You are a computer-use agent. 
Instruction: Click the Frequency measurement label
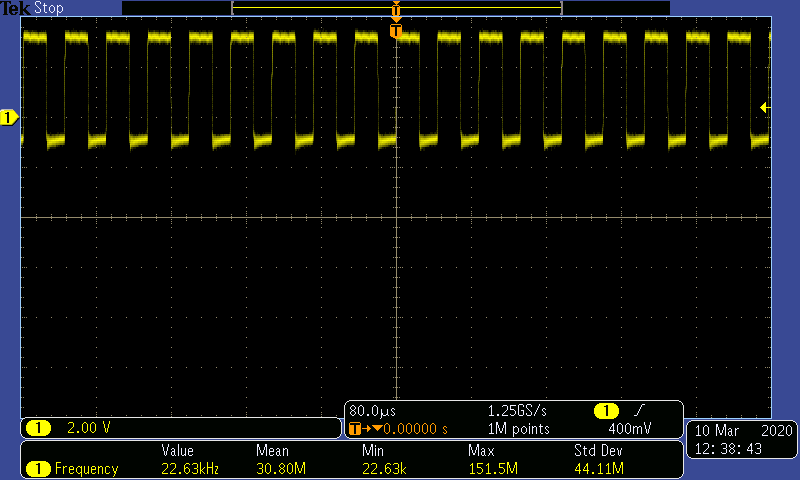[x=86, y=469]
